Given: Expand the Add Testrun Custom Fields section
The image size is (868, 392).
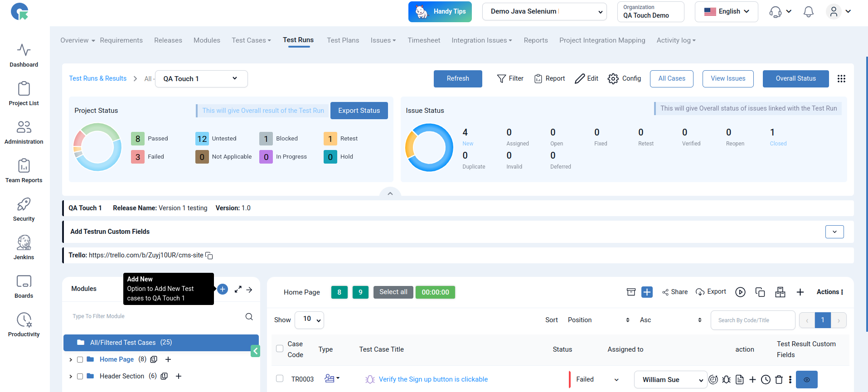Looking at the screenshot, I should [x=834, y=232].
